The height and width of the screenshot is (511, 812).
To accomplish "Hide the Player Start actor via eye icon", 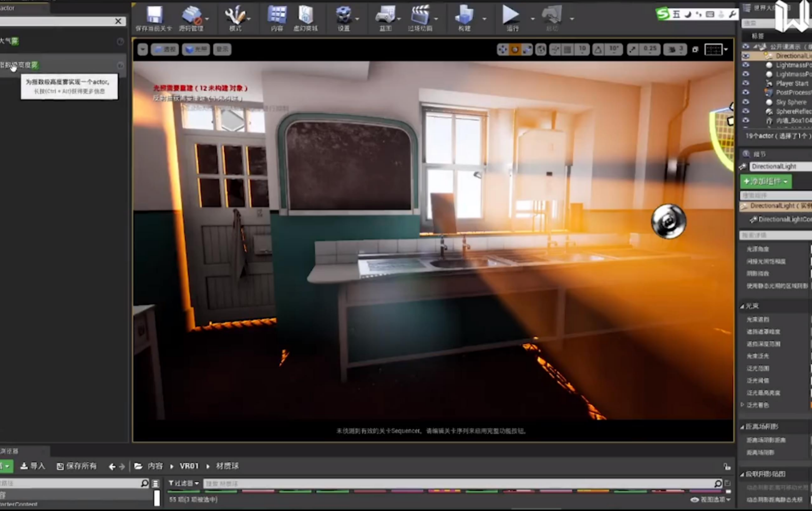I will click(746, 83).
